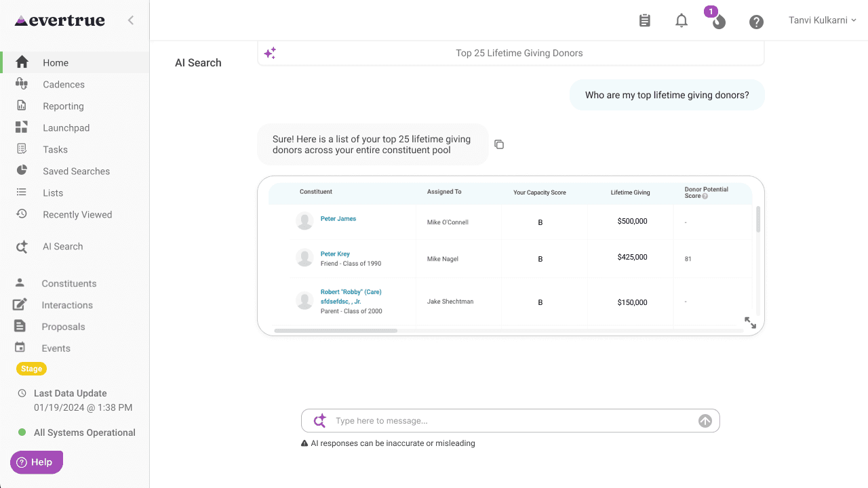
Task: Click the purple sparkle icon in suggestion bar
Action: (270, 53)
